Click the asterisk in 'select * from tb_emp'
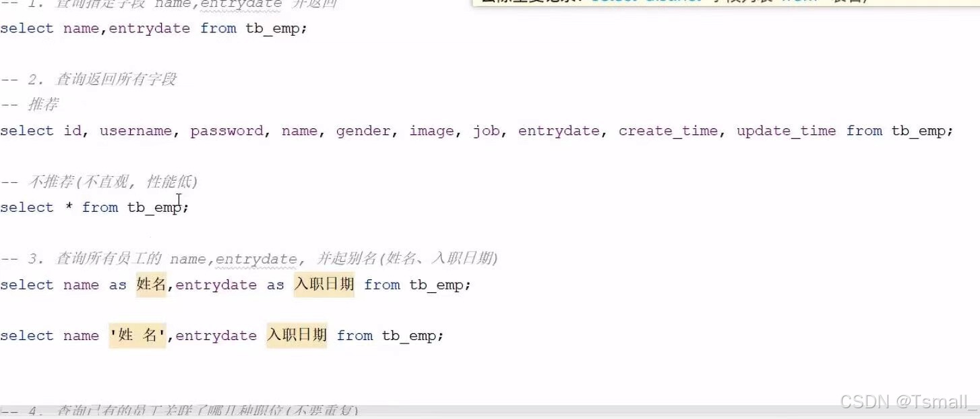Image resolution: width=980 pixels, height=419 pixels. tap(69, 206)
